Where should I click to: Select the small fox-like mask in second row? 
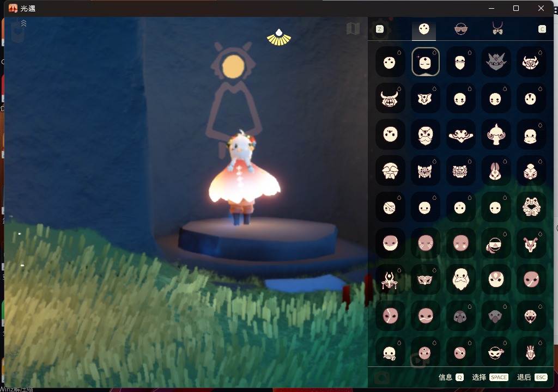coord(425,99)
